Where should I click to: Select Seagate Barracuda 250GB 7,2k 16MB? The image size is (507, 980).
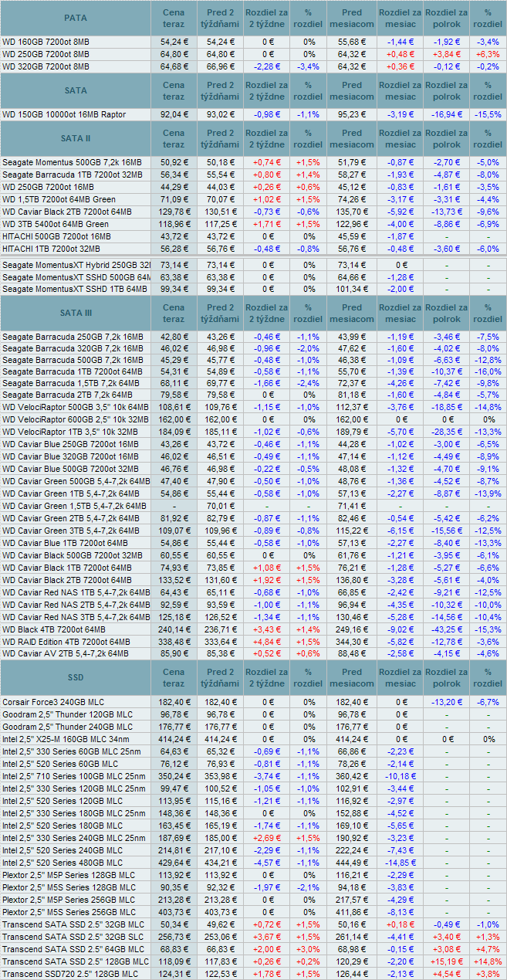73,337
